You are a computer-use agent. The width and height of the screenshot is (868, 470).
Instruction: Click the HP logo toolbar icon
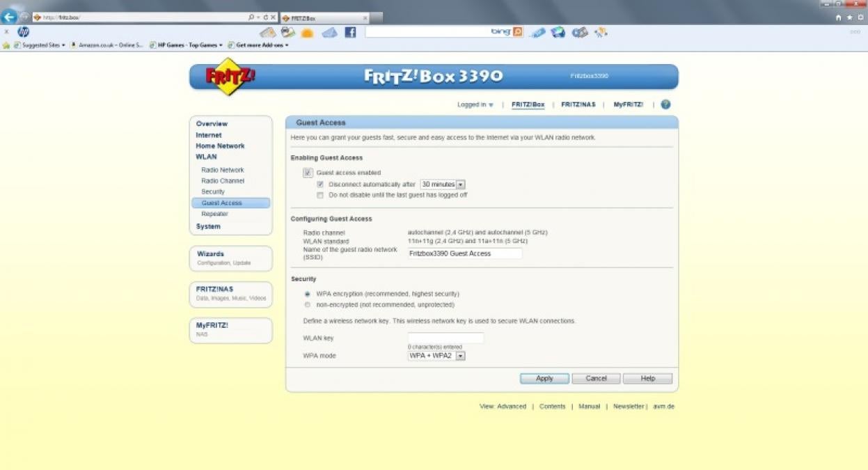tap(24, 32)
